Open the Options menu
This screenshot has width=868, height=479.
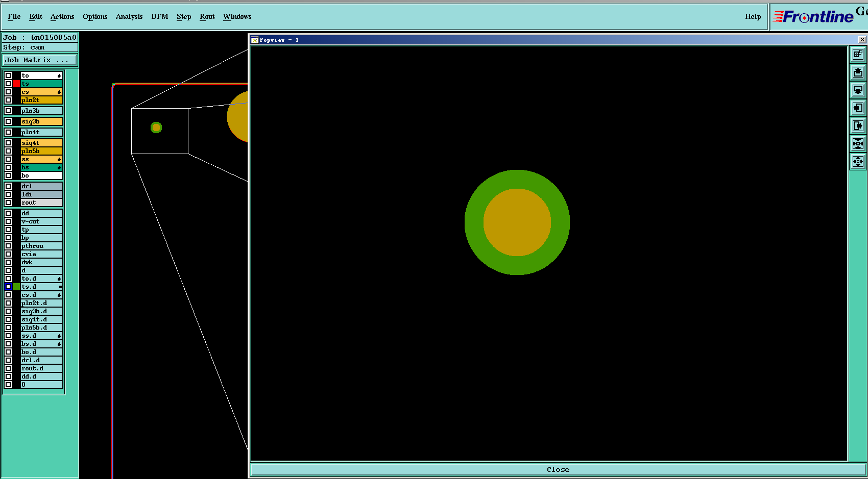tap(95, 16)
